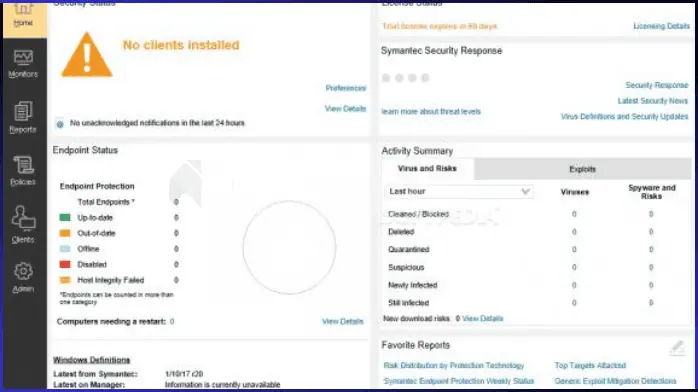Open the Clients section
Screen dimensions: 698x392
23,225
